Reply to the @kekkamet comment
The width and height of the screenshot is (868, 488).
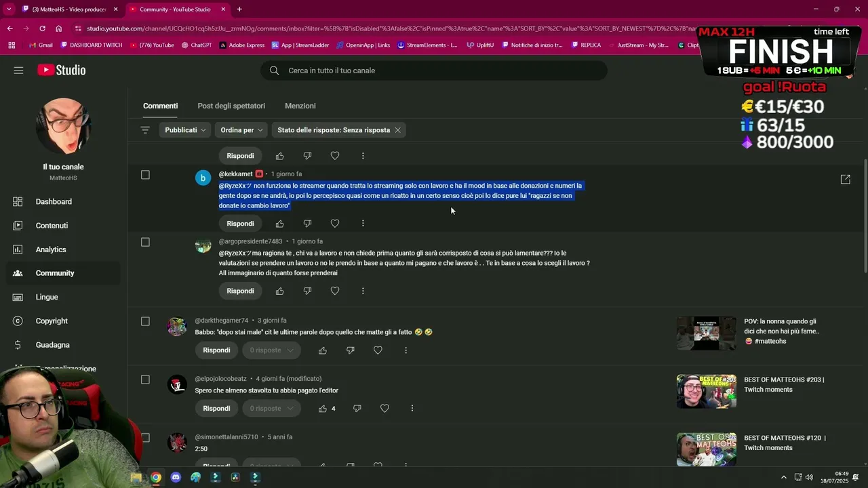point(240,224)
